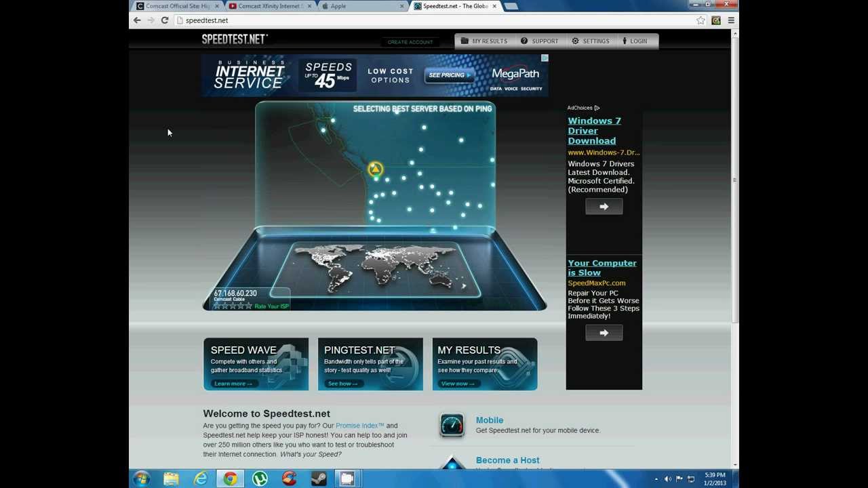The height and width of the screenshot is (488, 868).
Task: Open CCleaner from the taskbar
Action: [x=290, y=479]
